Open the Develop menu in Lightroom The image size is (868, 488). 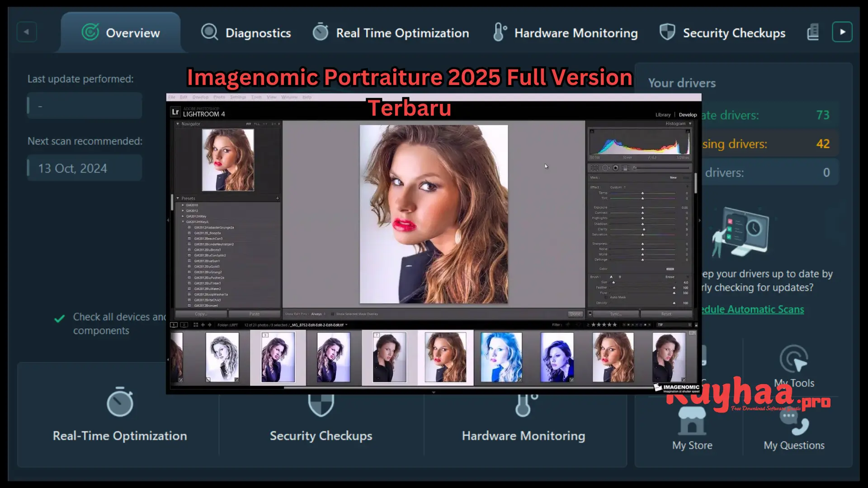click(x=200, y=97)
